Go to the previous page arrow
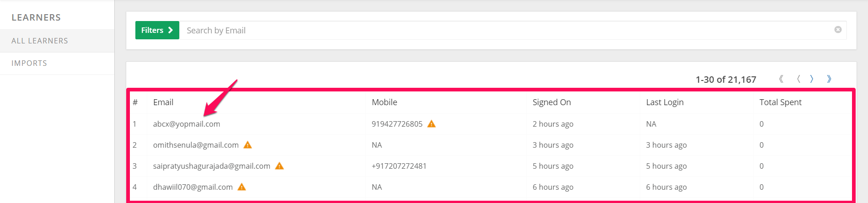The width and height of the screenshot is (868, 203). click(798, 79)
